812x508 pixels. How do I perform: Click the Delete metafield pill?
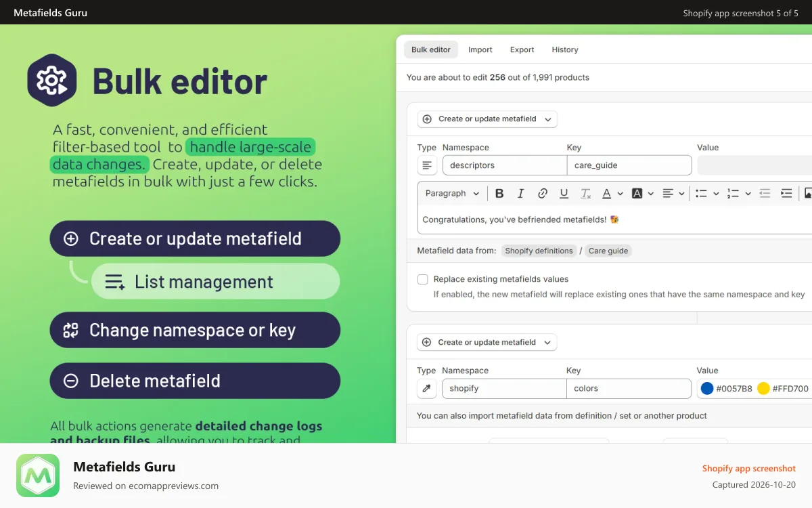click(x=195, y=381)
